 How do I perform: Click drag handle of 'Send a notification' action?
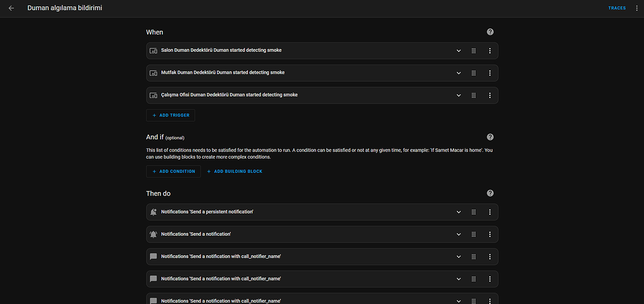474,234
